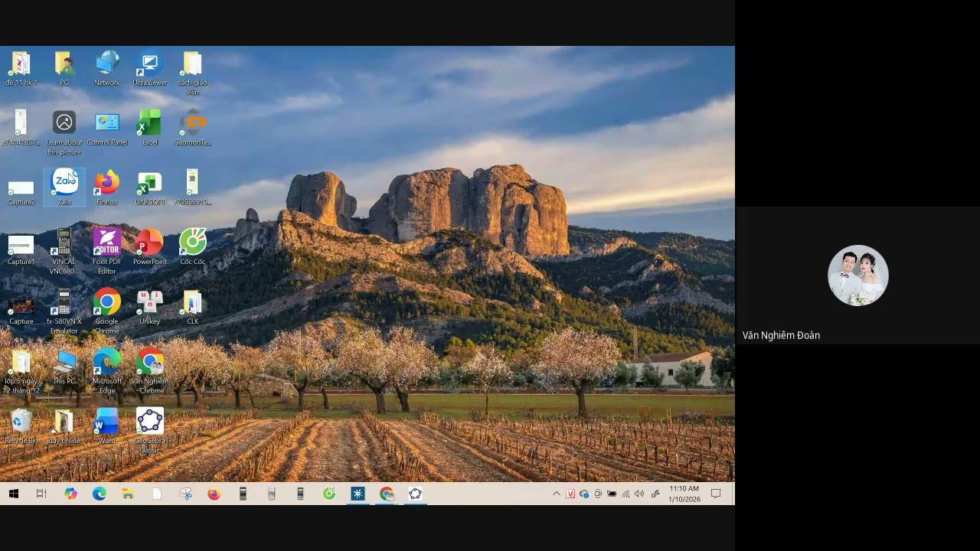980x551 pixels.
Task: Launch Word from the desktop
Action: tap(107, 426)
